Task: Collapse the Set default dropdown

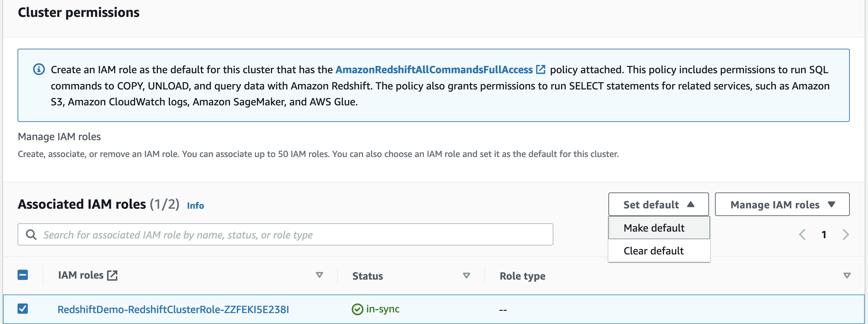Action: click(658, 205)
